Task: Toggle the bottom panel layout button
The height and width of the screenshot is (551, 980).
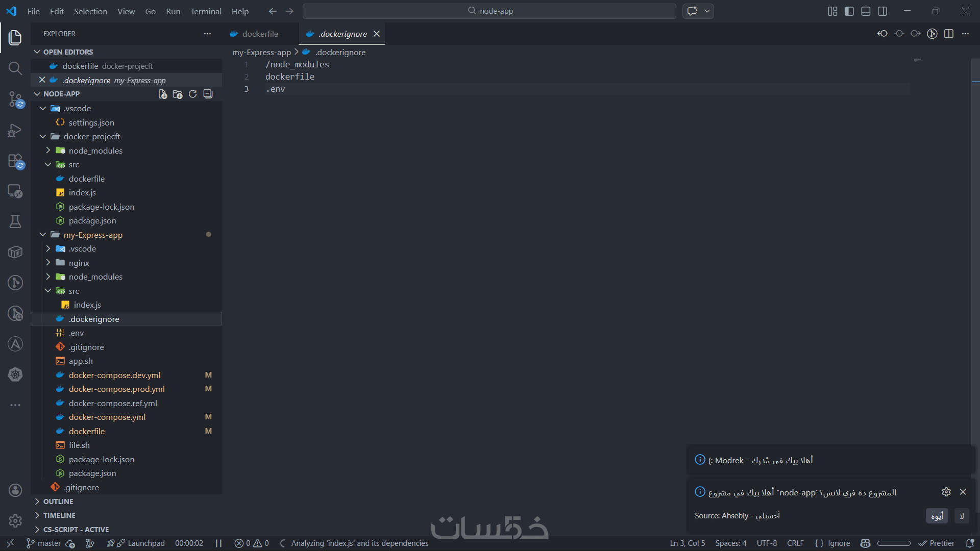Action: click(866, 11)
